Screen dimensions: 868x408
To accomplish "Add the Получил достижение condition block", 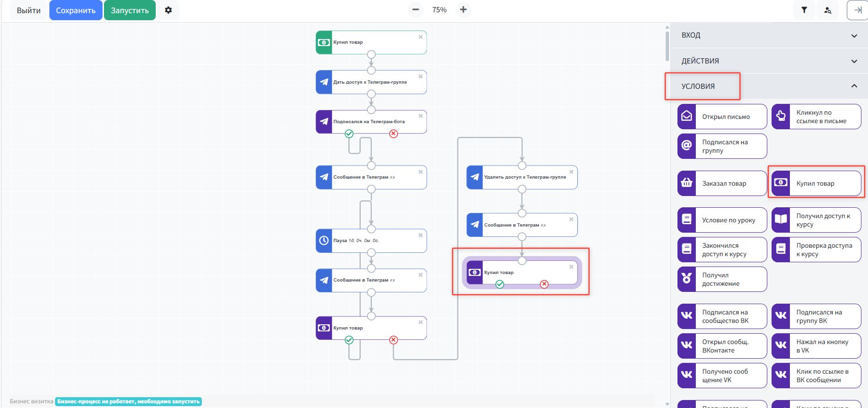I will click(722, 279).
